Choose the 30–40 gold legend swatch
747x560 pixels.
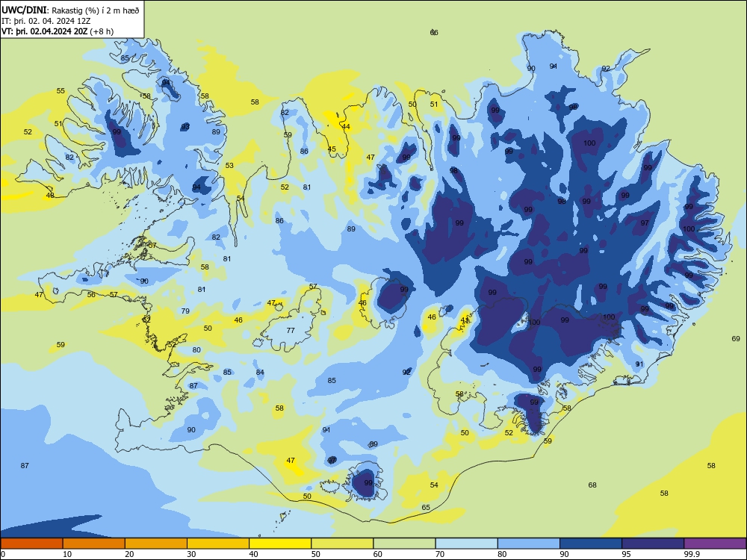(x=218, y=544)
